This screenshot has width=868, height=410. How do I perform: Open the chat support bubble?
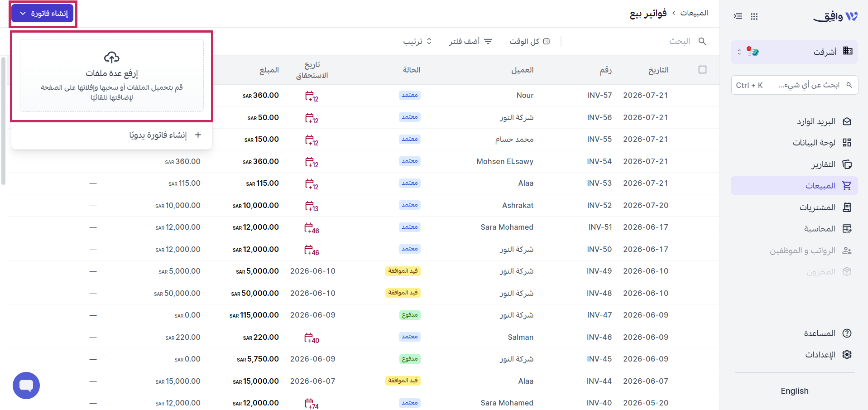click(x=26, y=386)
